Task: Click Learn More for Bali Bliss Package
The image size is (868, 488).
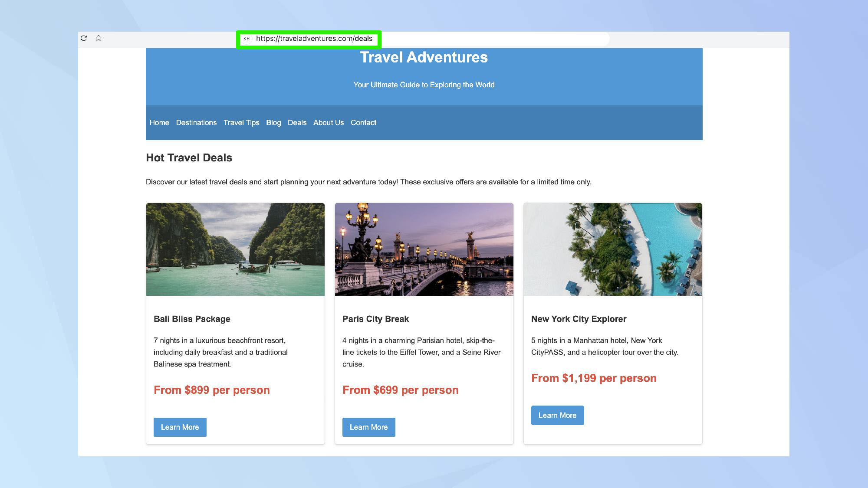Action: (x=180, y=427)
